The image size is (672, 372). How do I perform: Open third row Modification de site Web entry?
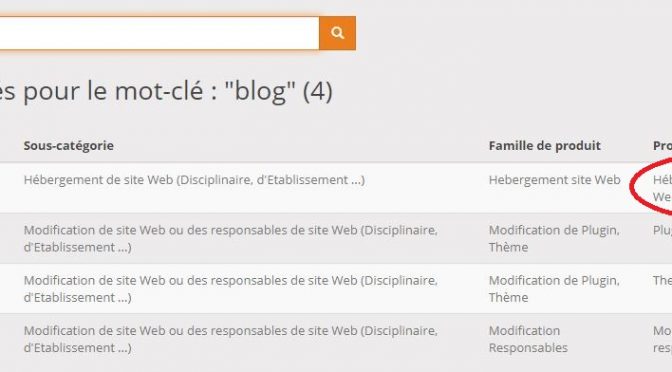[x=231, y=289]
